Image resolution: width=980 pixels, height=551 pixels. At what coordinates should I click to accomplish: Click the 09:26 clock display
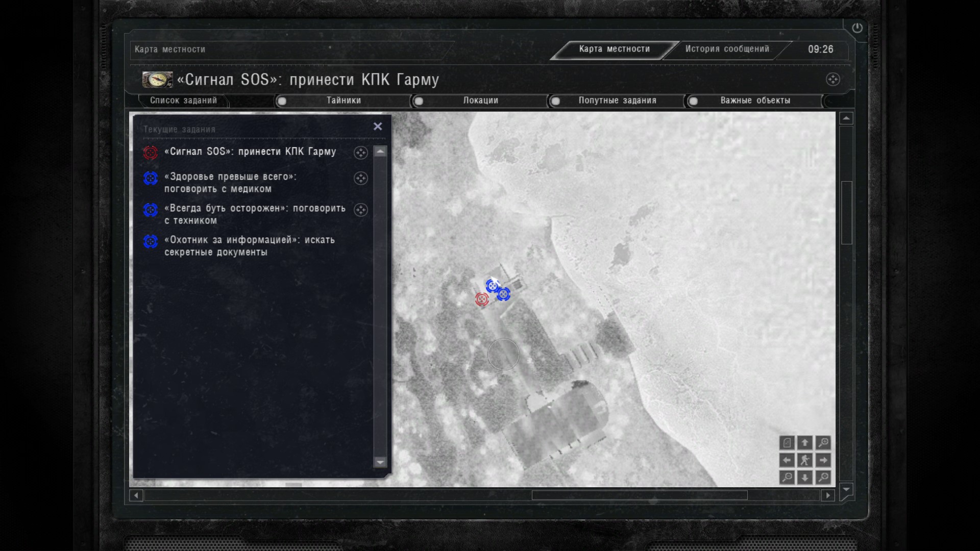820,49
